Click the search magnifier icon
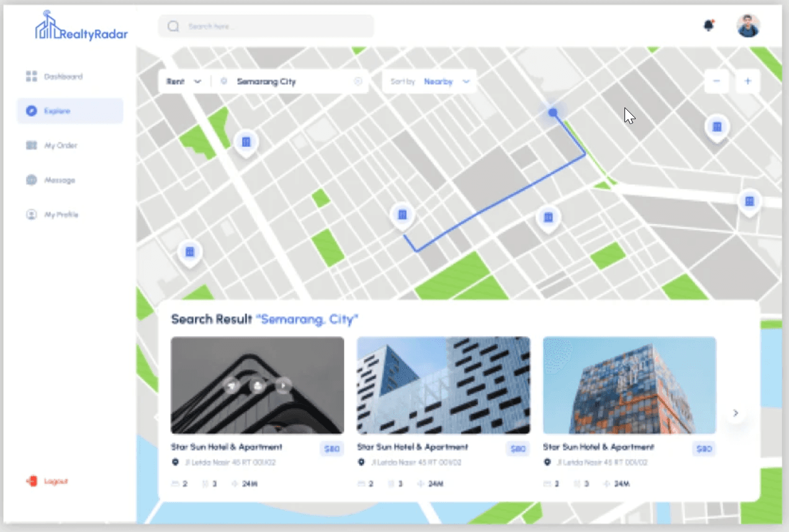Viewport: 789px width, 532px height. (174, 26)
